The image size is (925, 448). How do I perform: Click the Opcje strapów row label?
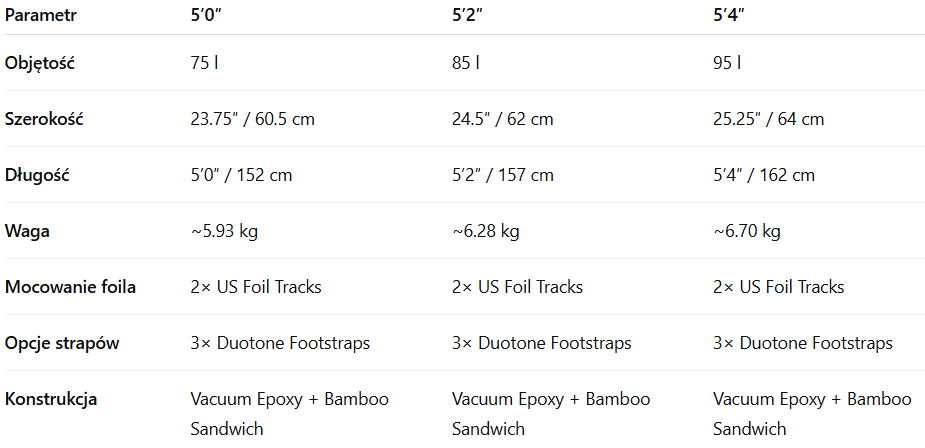(62, 343)
